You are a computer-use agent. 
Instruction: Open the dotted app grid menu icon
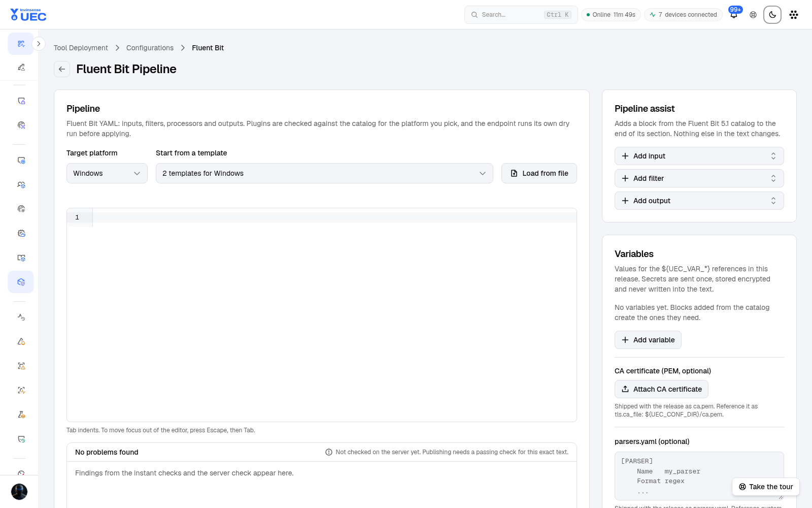pyautogui.click(x=794, y=15)
